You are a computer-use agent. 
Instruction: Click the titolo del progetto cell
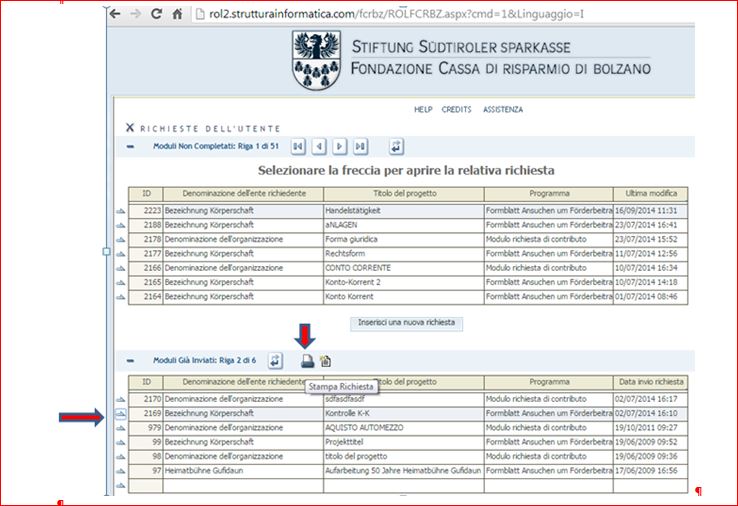coord(404,457)
